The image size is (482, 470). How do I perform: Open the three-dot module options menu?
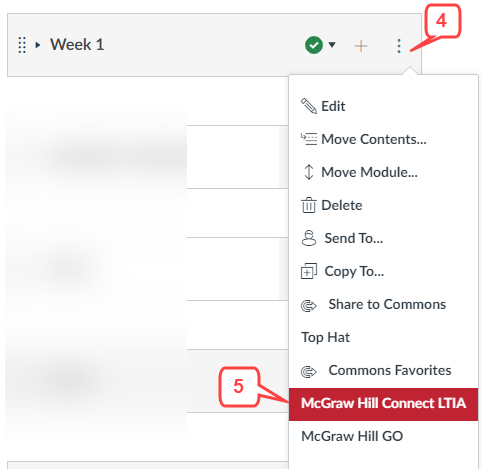pos(399,46)
